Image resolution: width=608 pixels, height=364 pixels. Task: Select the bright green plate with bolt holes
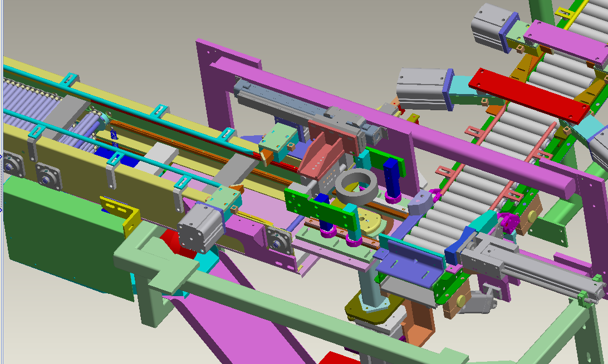point(321,209)
